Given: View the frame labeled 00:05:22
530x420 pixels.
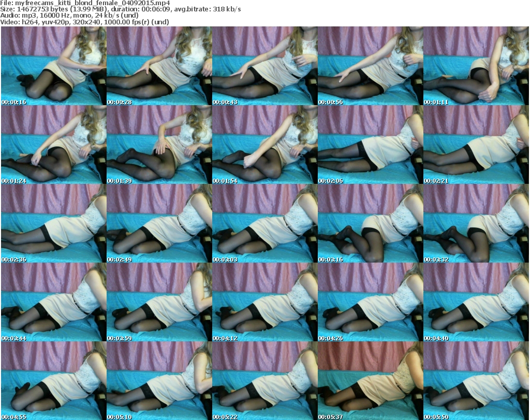Looking at the screenshot, I should pos(264,381).
